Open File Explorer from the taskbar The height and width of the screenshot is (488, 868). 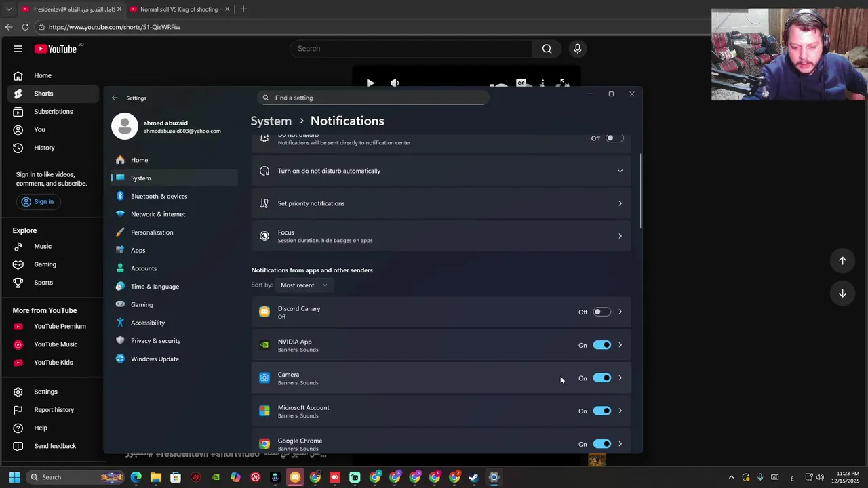pos(156,477)
